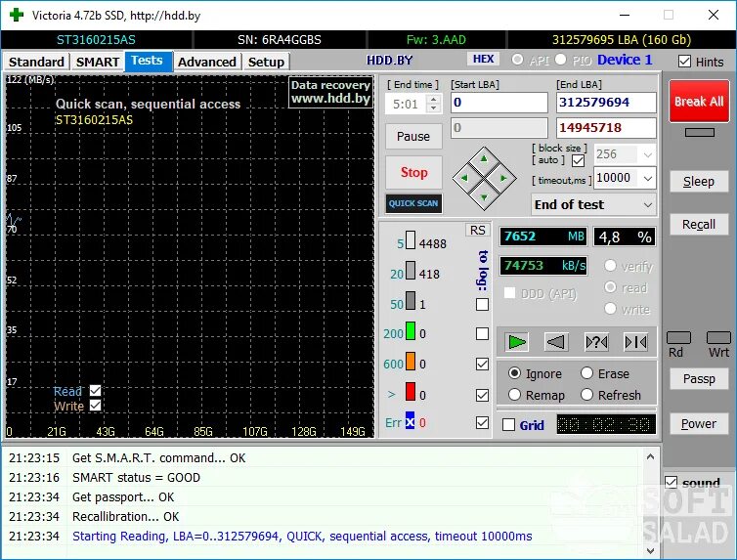Screen dimensions: 737x560
Task: Click the Rd indicator lamp
Action: coord(678,337)
